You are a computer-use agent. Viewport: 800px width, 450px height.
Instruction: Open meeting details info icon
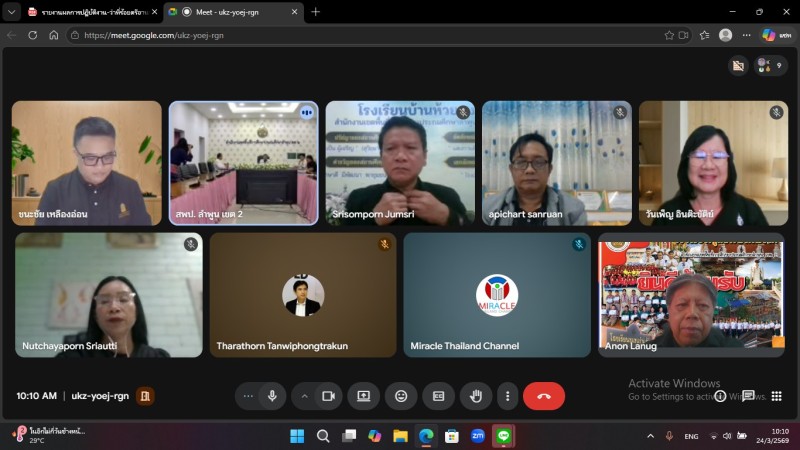[720, 396]
